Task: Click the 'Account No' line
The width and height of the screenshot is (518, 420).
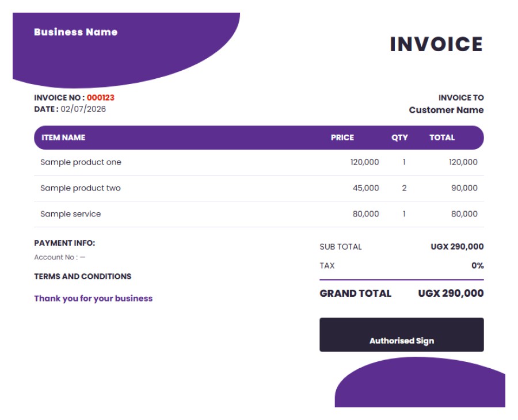Action: tap(59, 257)
